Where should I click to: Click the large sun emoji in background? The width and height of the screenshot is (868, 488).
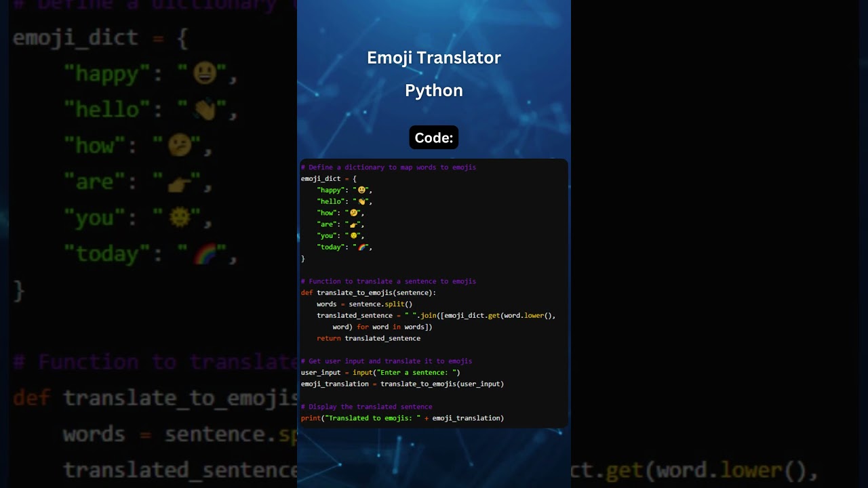coord(180,218)
